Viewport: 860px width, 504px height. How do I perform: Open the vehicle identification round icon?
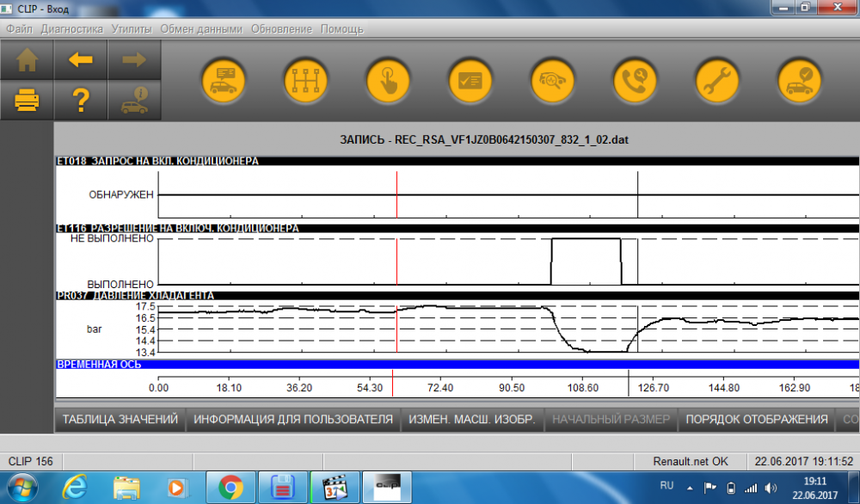click(224, 81)
